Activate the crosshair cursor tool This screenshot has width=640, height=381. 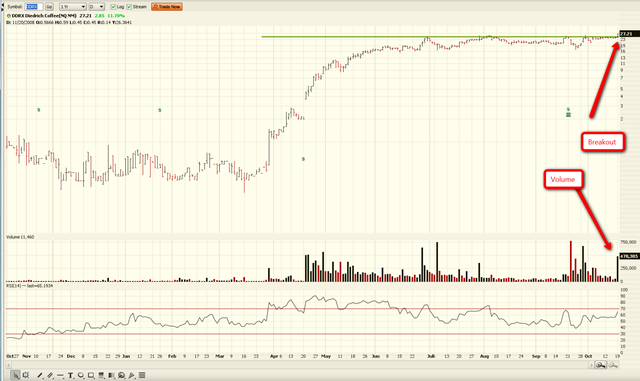[x=26, y=375]
